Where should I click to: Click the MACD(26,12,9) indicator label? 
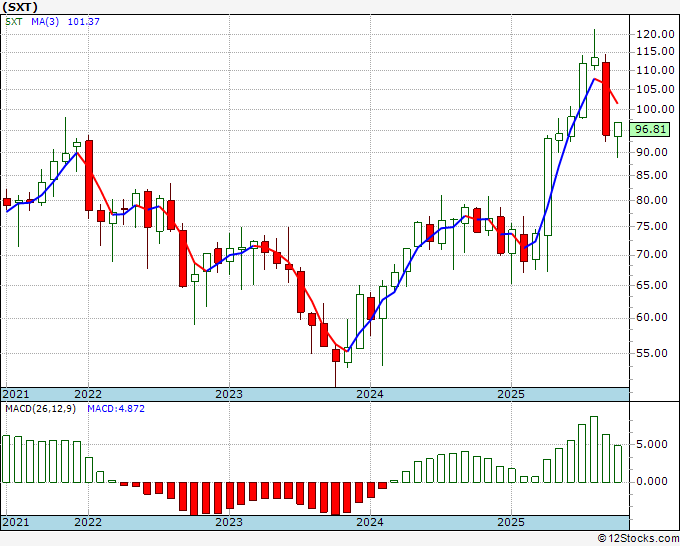[x=40, y=409]
